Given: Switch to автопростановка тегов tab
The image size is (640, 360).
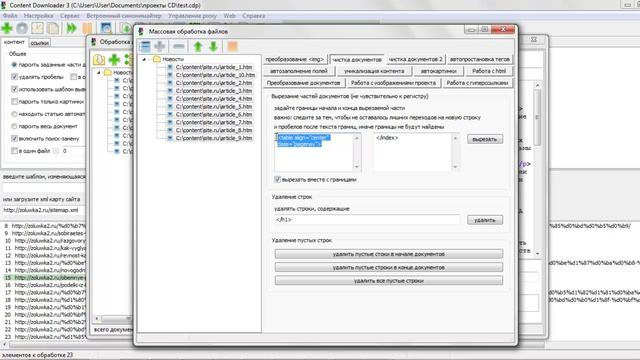Looking at the screenshot, I should (480, 59).
